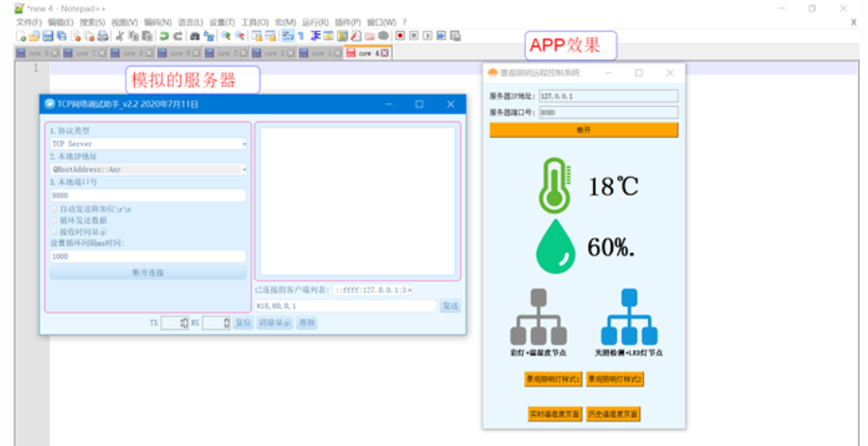Enable auto-append \r\n checkbox in TCP tool
This screenshot has width=868, height=446.
coord(54,210)
